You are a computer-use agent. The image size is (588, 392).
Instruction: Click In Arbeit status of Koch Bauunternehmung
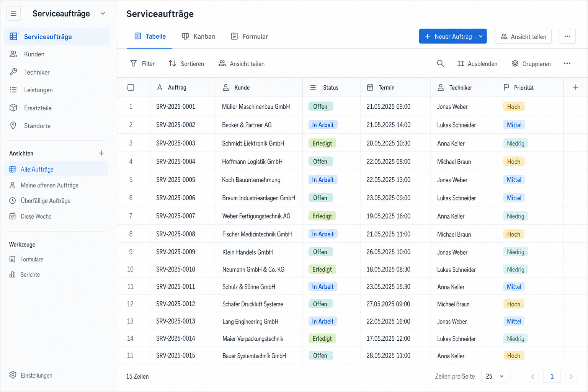point(323,180)
